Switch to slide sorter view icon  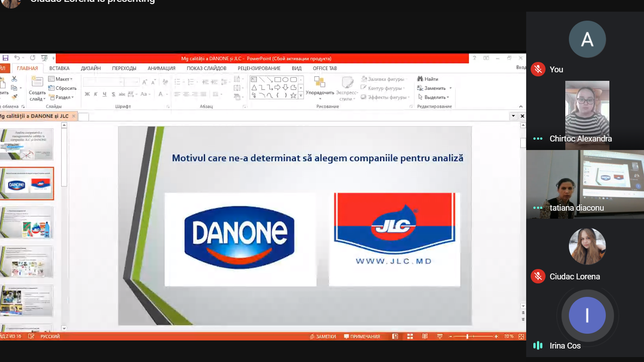pyautogui.click(x=410, y=336)
